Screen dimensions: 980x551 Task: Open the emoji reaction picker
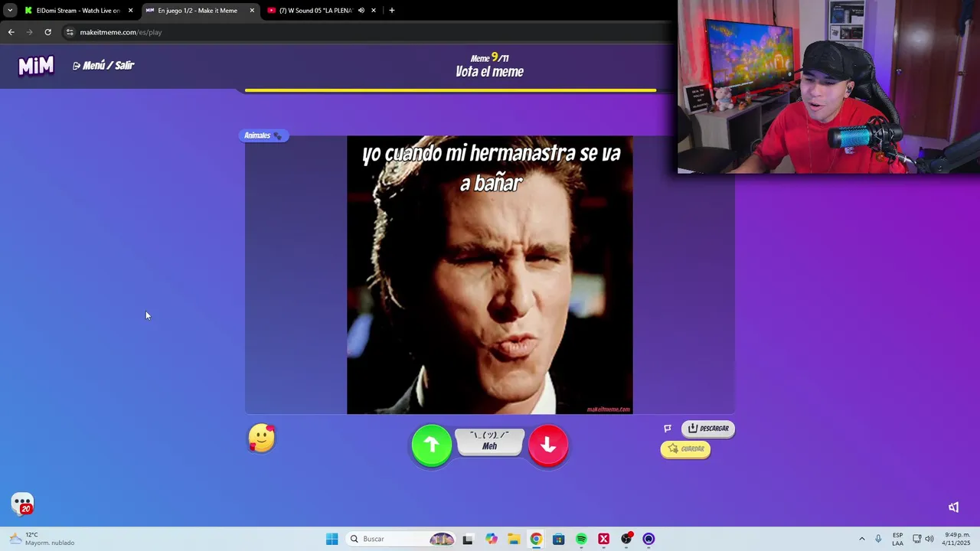click(x=262, y=439)
